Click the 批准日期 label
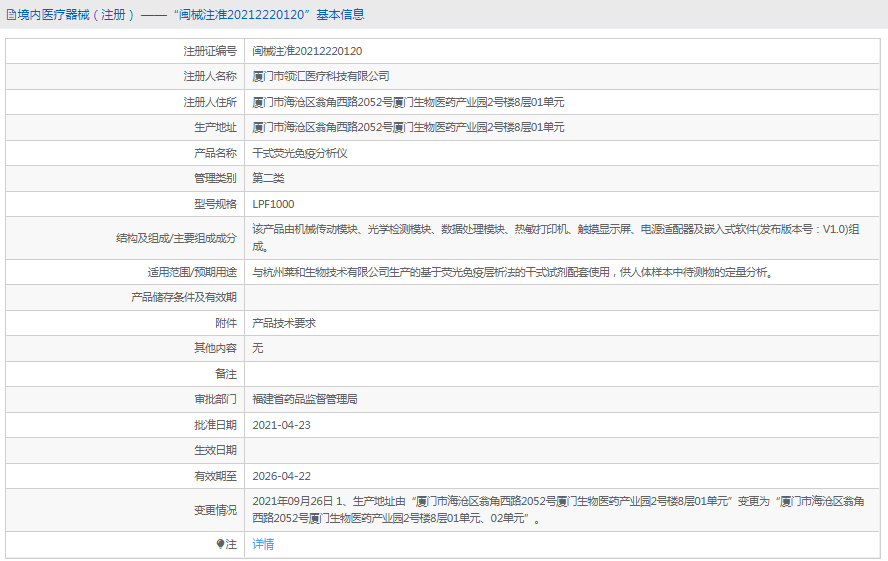 [215, 425]
